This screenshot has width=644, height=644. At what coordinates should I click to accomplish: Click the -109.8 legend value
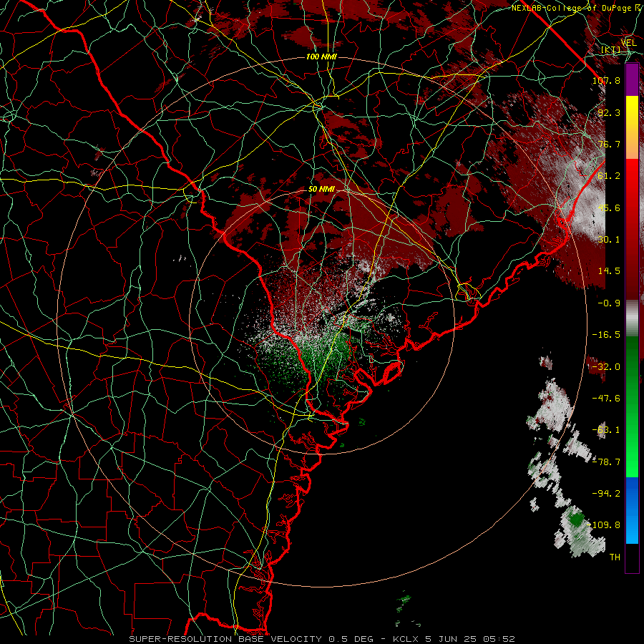604,525
